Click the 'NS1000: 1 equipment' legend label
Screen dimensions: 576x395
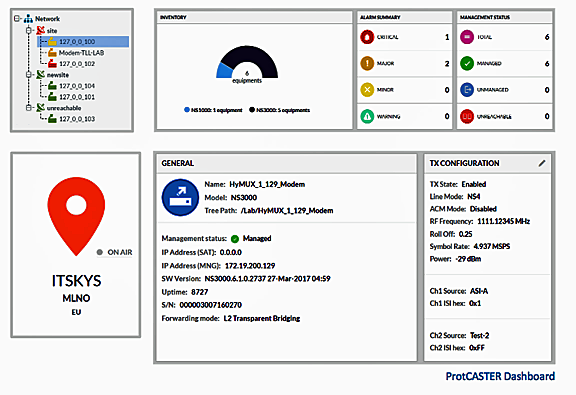217,110
